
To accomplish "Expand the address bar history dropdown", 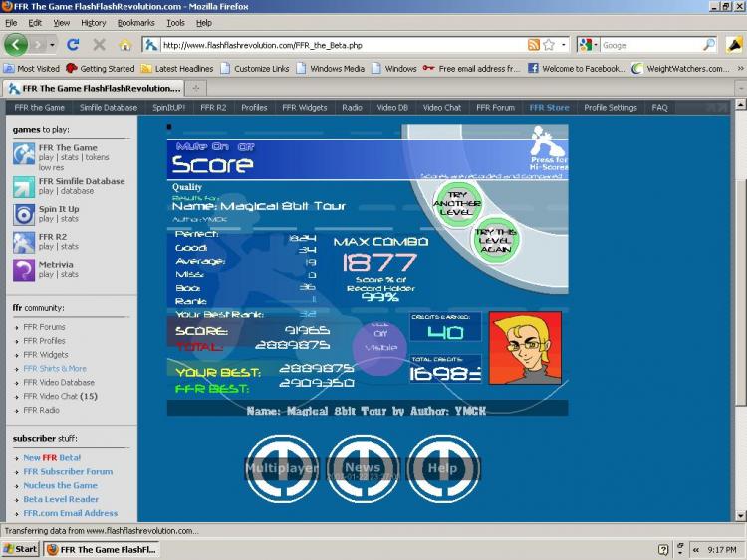I will (x=564, y=45).
